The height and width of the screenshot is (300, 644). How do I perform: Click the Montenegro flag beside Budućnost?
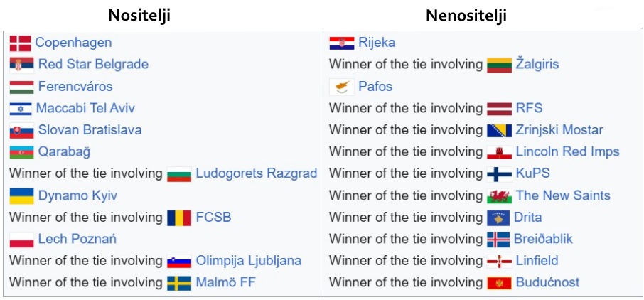[x=500, y=283]
